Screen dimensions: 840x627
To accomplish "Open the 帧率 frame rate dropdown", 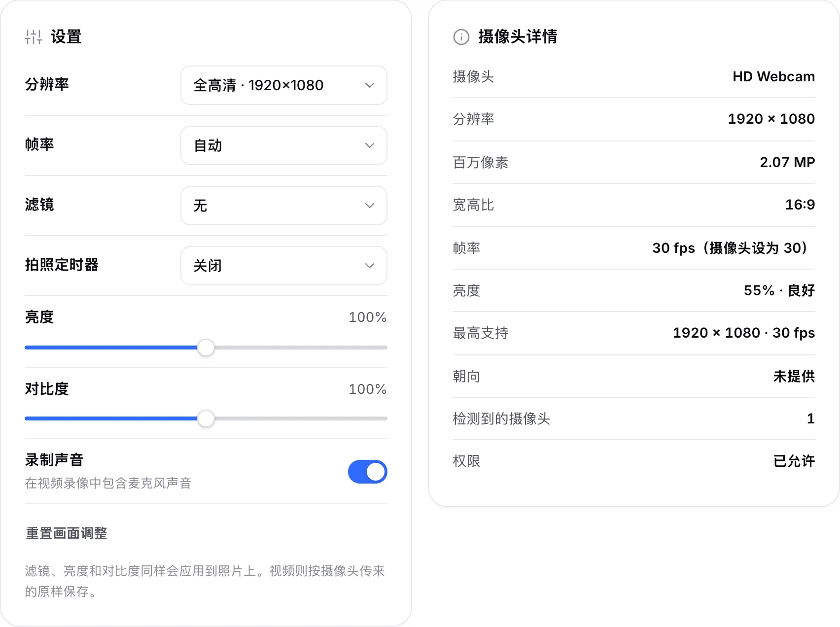I will (284, 145).
